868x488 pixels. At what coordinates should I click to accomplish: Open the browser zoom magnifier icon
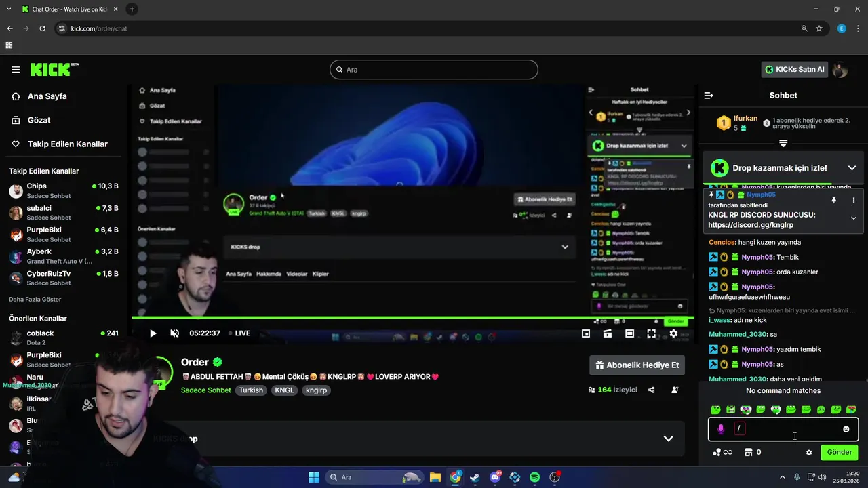(804, 28)
